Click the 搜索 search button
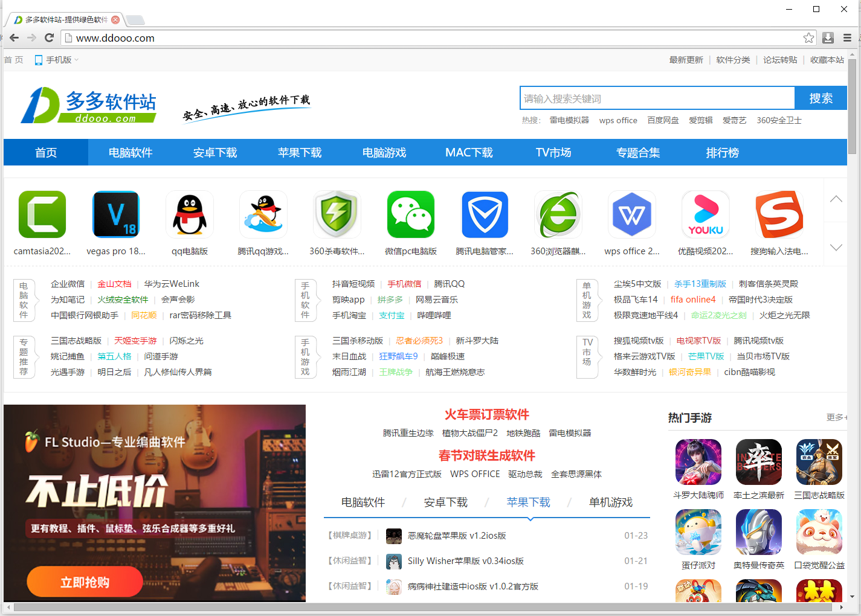861x616 pixels. click(x=821, y=98)
